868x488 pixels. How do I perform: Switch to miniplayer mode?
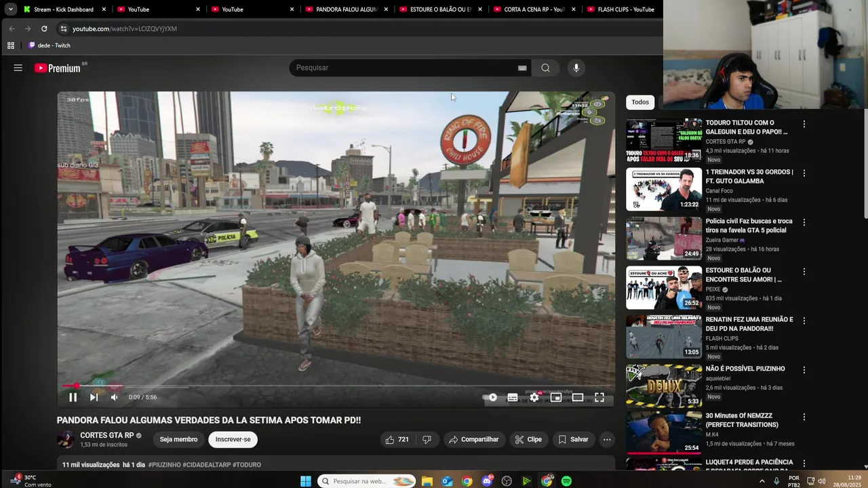point(556,397)
